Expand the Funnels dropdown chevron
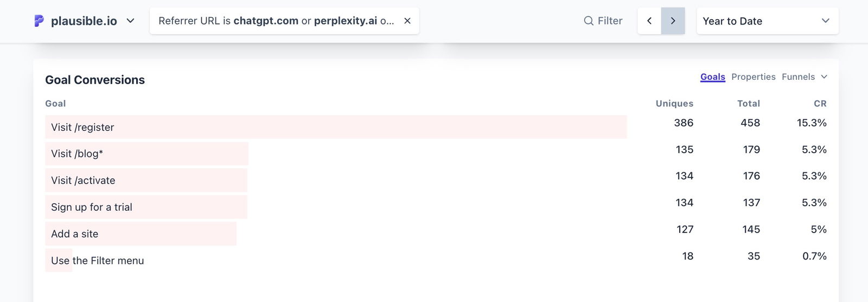 [824, 77]
